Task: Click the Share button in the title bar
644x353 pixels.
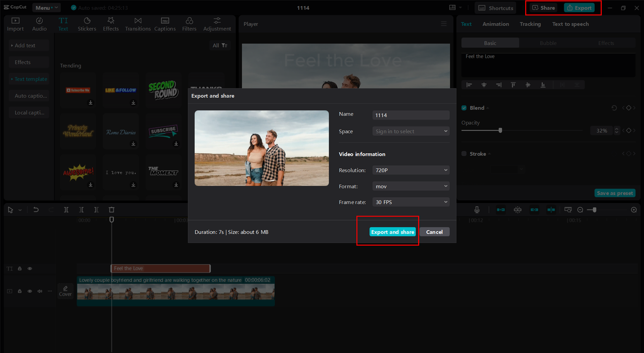Action: coord(543,8)
